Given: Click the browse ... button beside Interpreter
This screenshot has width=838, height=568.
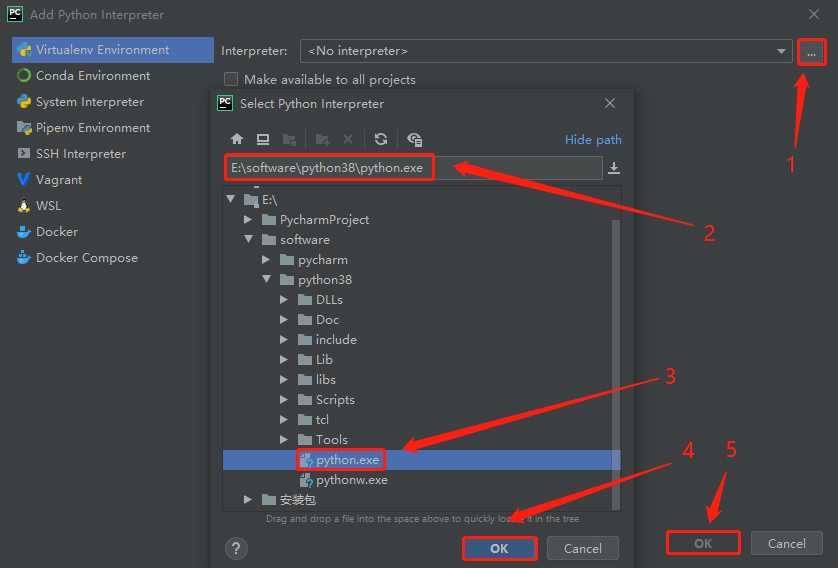Looking at the screenshot, I should pyautogui.click(x=811, y=52).
